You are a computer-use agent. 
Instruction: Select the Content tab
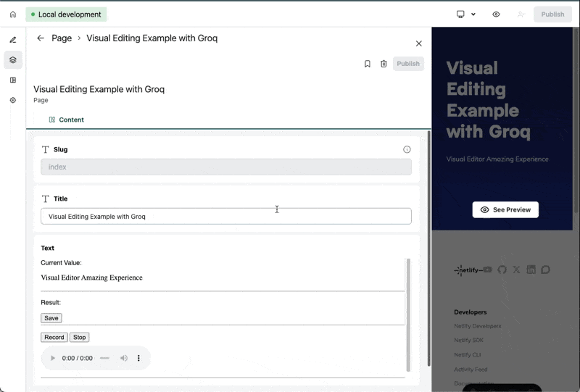67,120
